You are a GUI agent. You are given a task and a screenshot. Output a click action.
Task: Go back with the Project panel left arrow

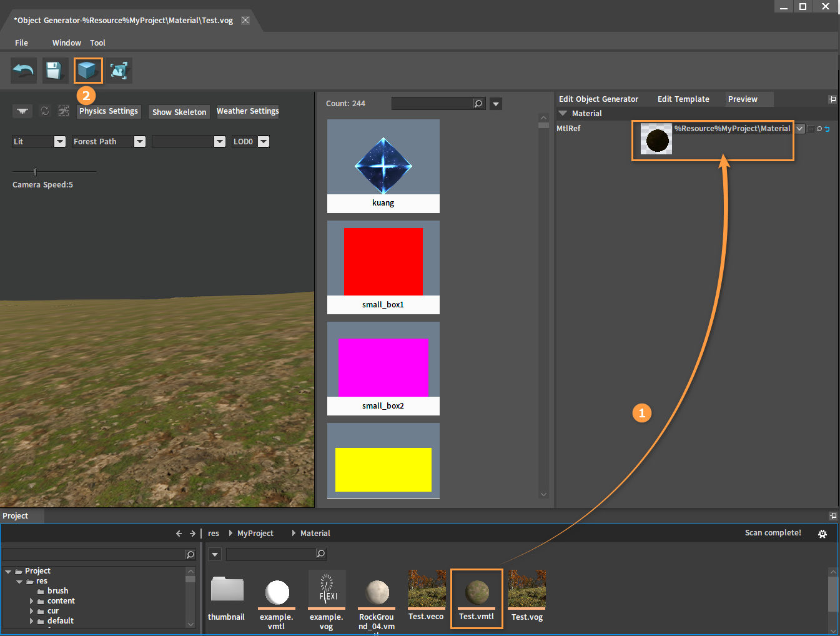pos(179,534)
